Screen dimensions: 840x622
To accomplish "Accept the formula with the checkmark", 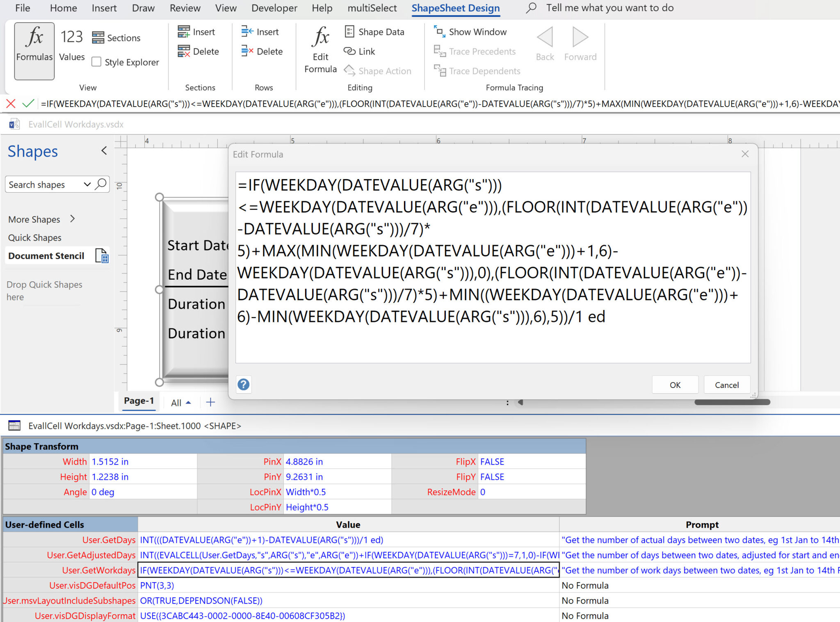I will (28, 104).
